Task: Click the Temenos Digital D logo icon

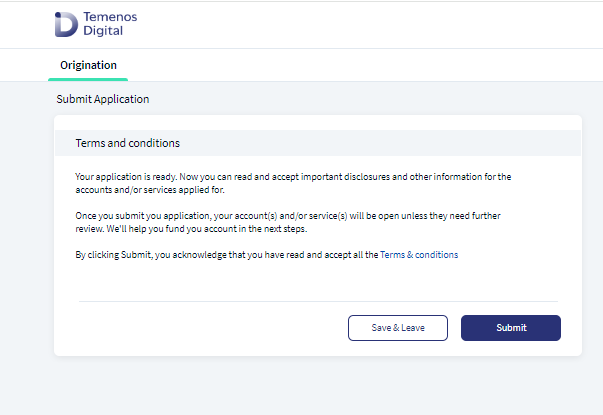Action: click(x=66, y=24)
